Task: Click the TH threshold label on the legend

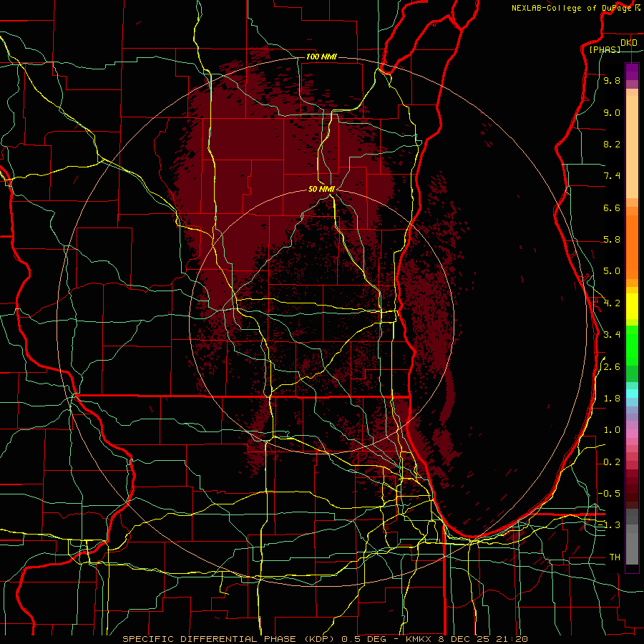Action: [615, 557]
